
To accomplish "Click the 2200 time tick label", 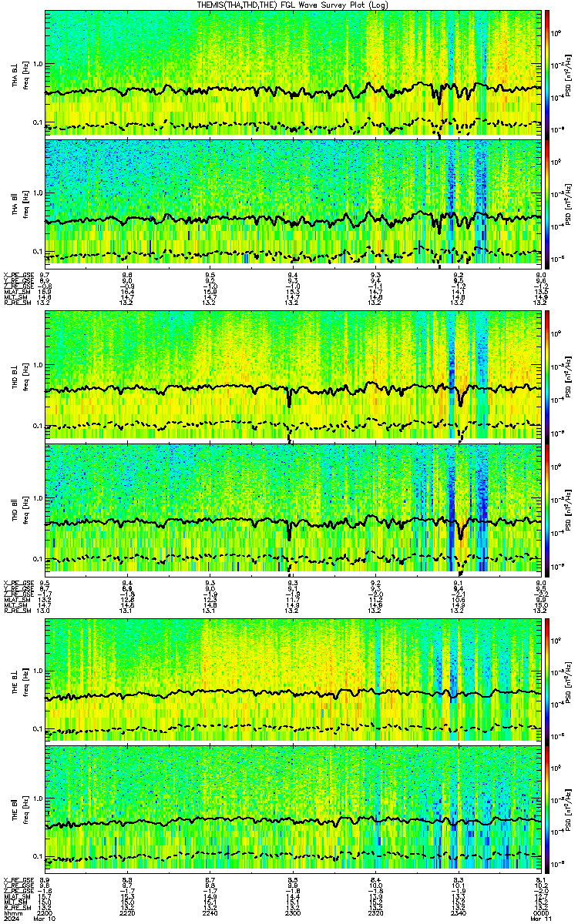I will pos(44,912).
